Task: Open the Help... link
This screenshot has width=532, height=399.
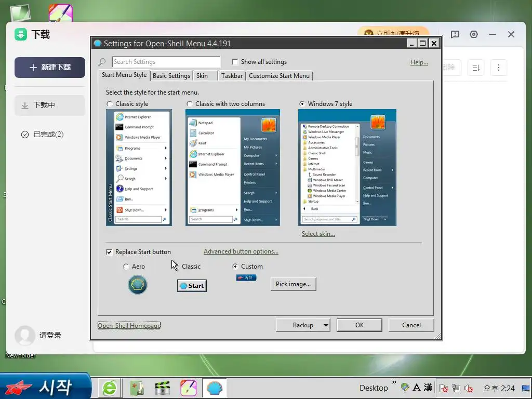Action: (x=419, y=62)
